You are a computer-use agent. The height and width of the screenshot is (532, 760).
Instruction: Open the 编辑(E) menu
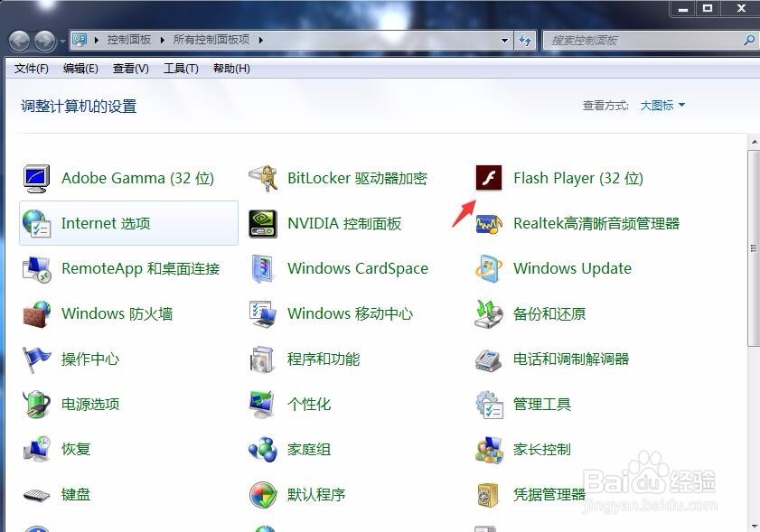click(80, 69)
